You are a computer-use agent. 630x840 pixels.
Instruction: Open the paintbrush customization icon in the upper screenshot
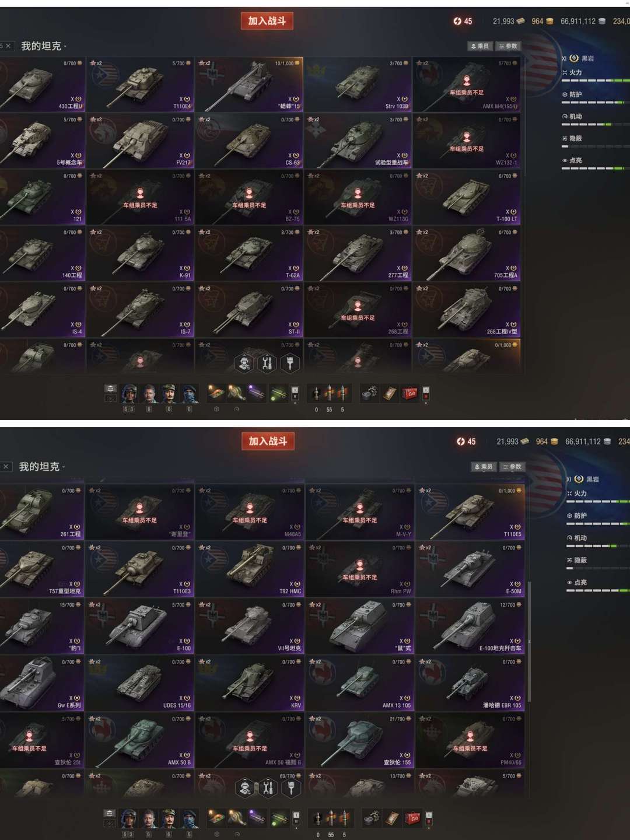(x=290, y=363)
